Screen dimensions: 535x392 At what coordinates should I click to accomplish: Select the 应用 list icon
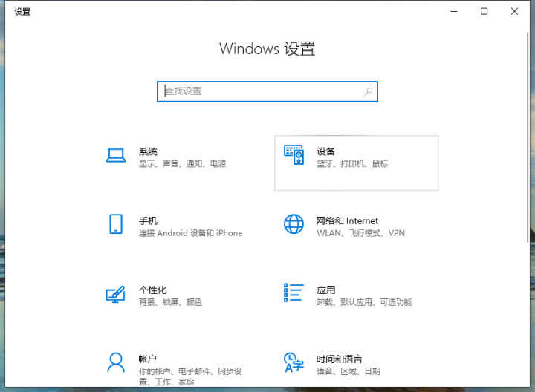294,293
